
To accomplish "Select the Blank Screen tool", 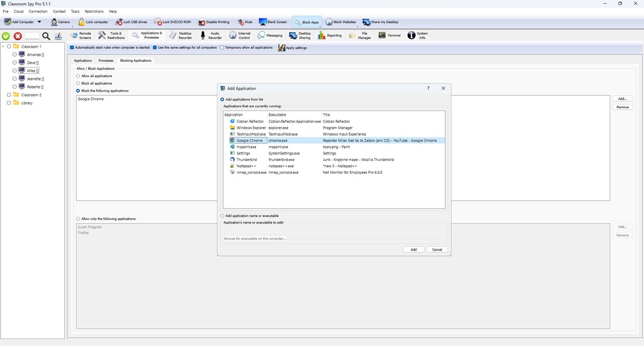I will coord(273,22).
